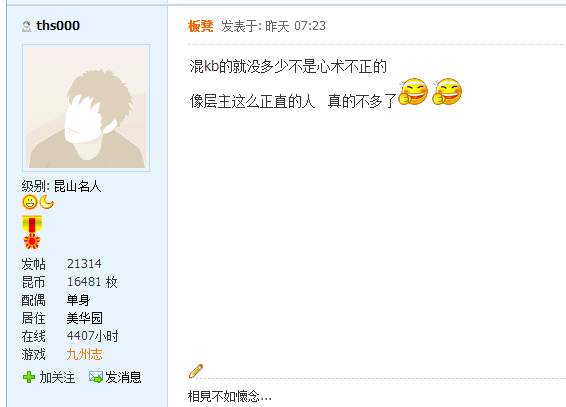Screen dimensions: 566x407
Task: Click the small user status icon beside ths000
Action: pos(26,26)
